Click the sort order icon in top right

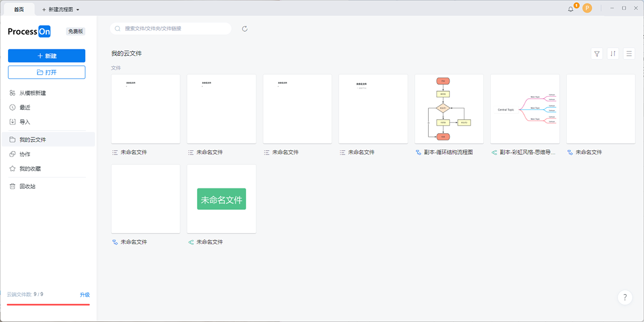[612, 53]
